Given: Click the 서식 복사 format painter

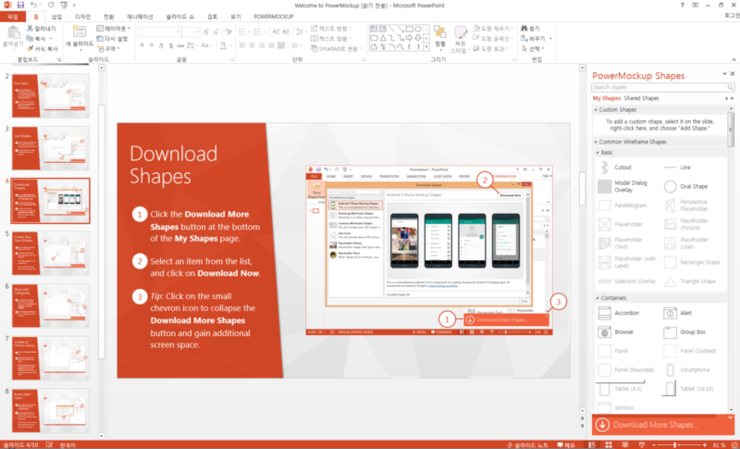Looking at the screenshot, I should [x=42, y=49].
